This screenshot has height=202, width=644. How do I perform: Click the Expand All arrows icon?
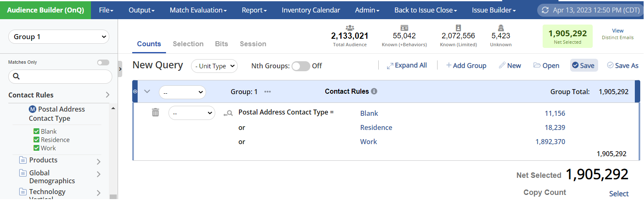coord(390,66)
